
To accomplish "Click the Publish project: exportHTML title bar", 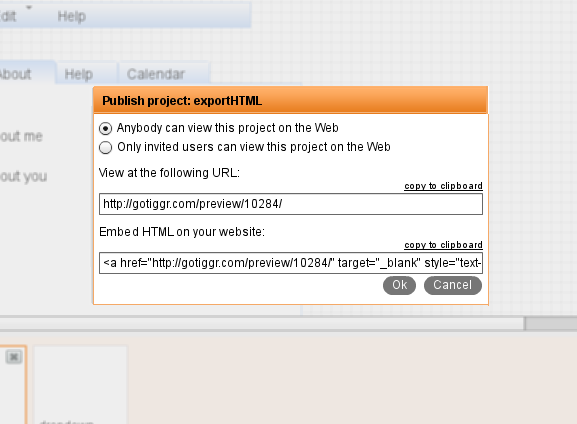I will pyautogui.click(x=291, y=100).
